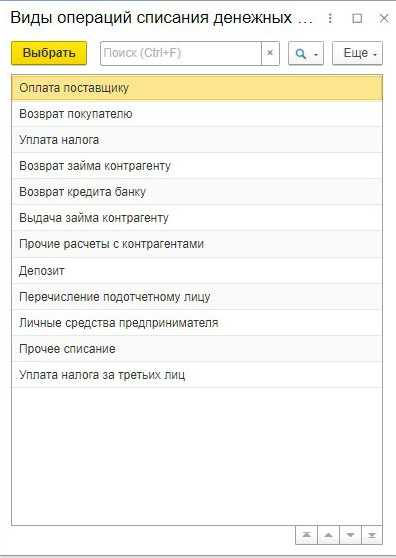Image resolution: width=396 pixels, height=558 pixels.
Task: Select Депозит in the list
Action: coord(197,271)
